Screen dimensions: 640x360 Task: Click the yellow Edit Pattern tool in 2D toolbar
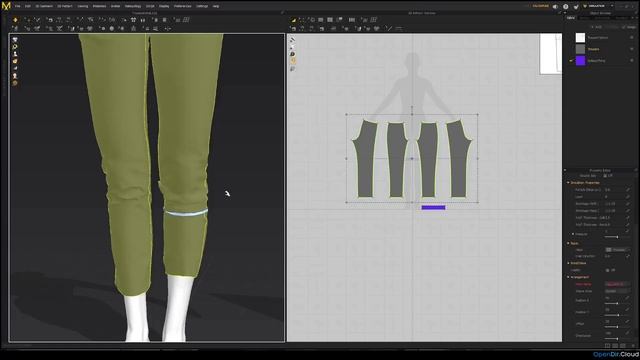293,20
